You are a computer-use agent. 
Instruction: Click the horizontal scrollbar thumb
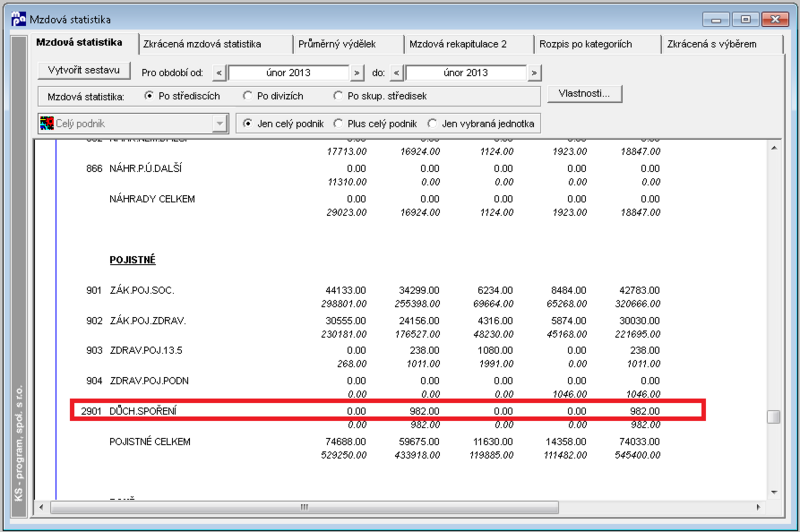305,507
